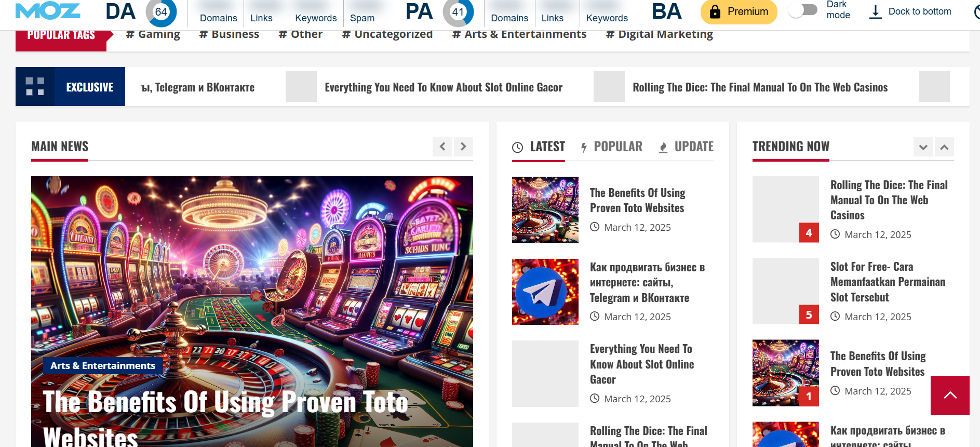Switch to the Popular tab
This screenshot has height=447, width=980.
tap(611, 147)
